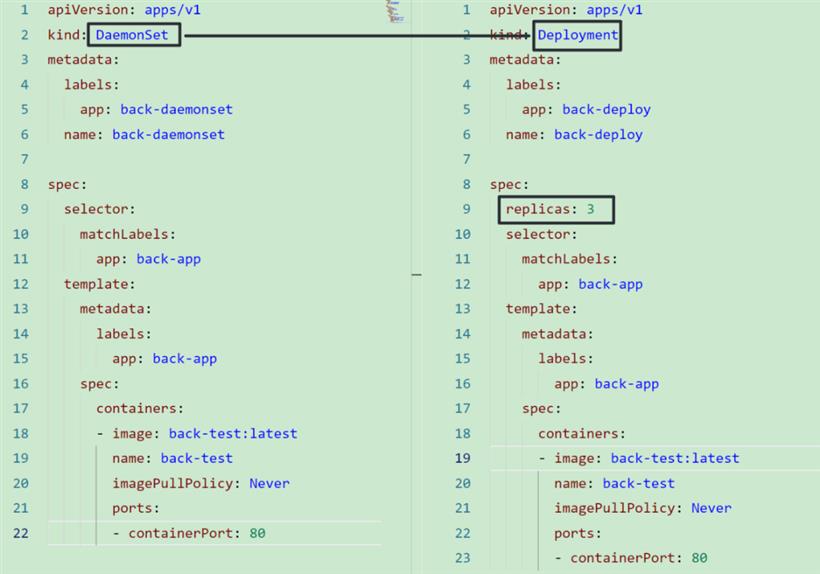This screenshot has height=574, width=820.
Task: Click "imagePullPolicy: Never" in Deployment file
Action: 643,508
